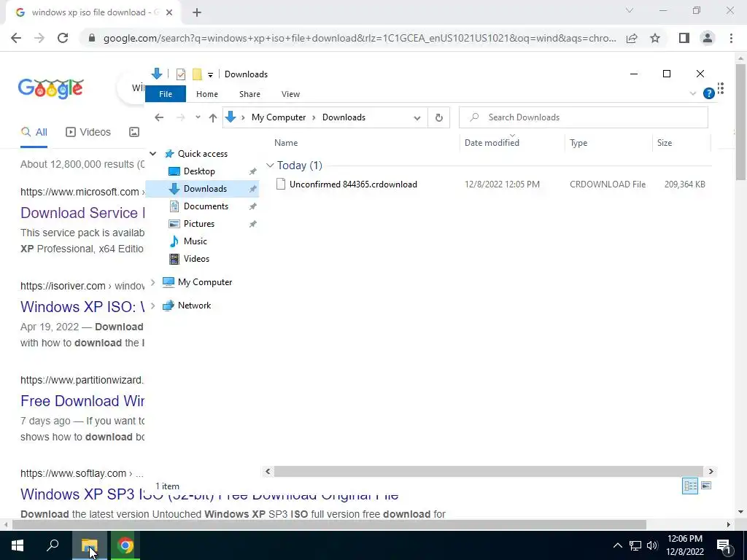Collapse Quick access tree node
This screenshot has width=747, height=560.
[x=153, y=154]
